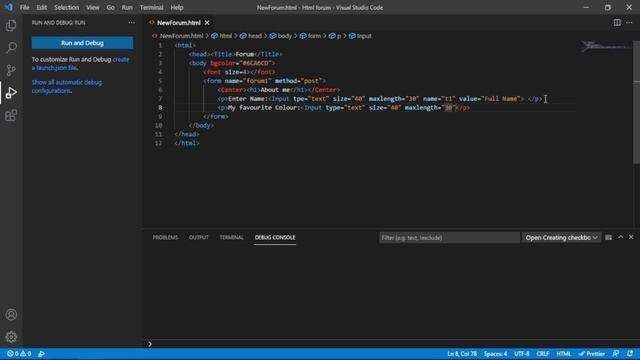The width and height of the screenshot is (640, 360).
Task: Expand the html breadcrumb item
Action: pos(222,36)
